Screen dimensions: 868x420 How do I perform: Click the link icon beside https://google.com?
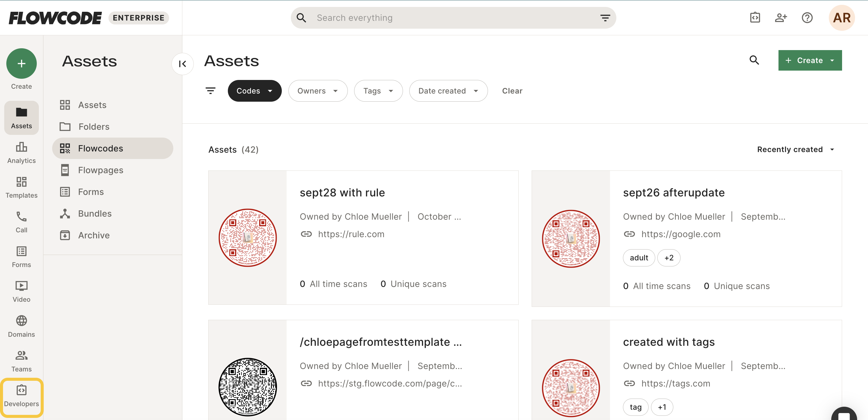(x=629, y=234)
